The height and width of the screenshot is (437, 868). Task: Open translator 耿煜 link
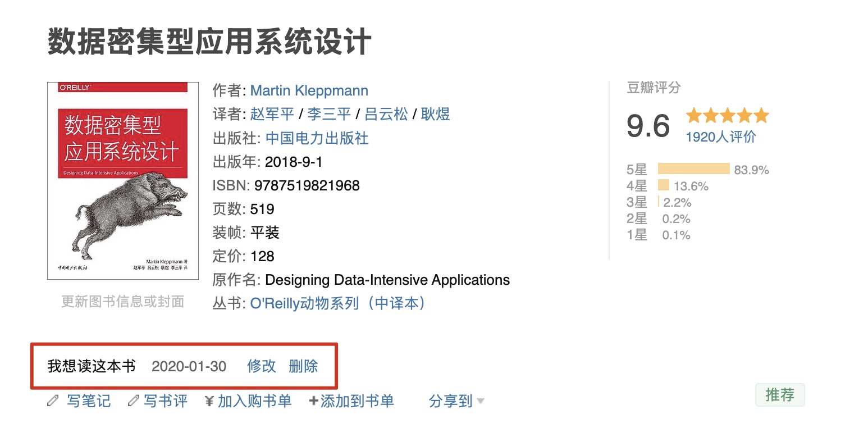click(x=436, y=115)
